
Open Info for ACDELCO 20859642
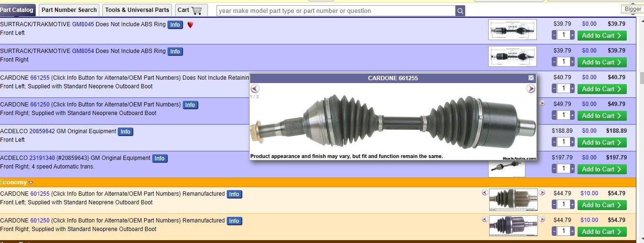[x=125, y=131]
